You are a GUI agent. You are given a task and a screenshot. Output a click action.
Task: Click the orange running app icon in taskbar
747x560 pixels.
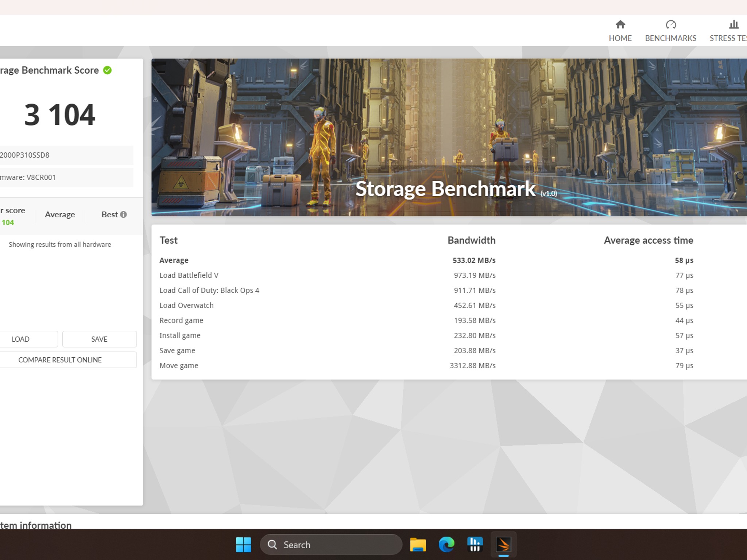pos(503,544)
